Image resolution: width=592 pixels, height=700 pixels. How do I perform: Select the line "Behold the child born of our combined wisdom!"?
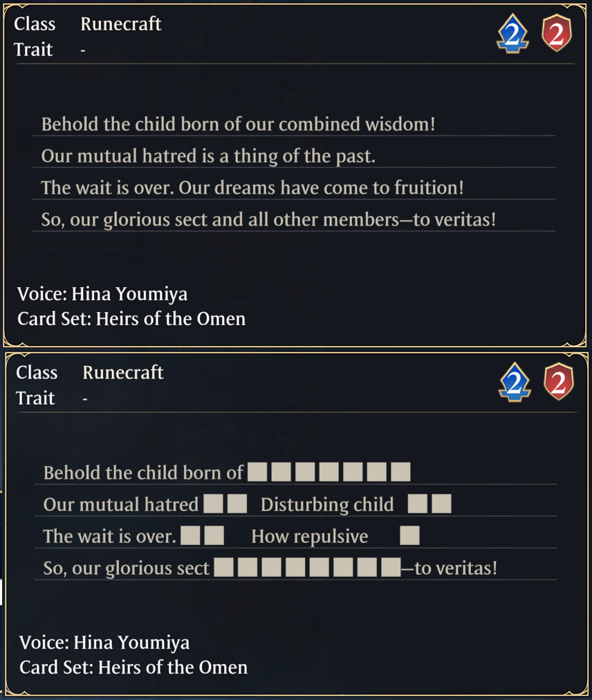(238, 125)
